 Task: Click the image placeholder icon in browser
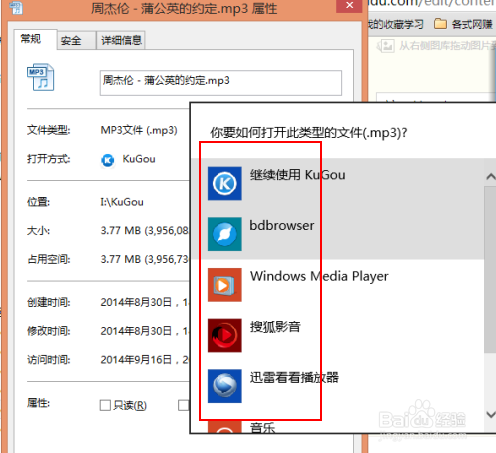[386, 46]
